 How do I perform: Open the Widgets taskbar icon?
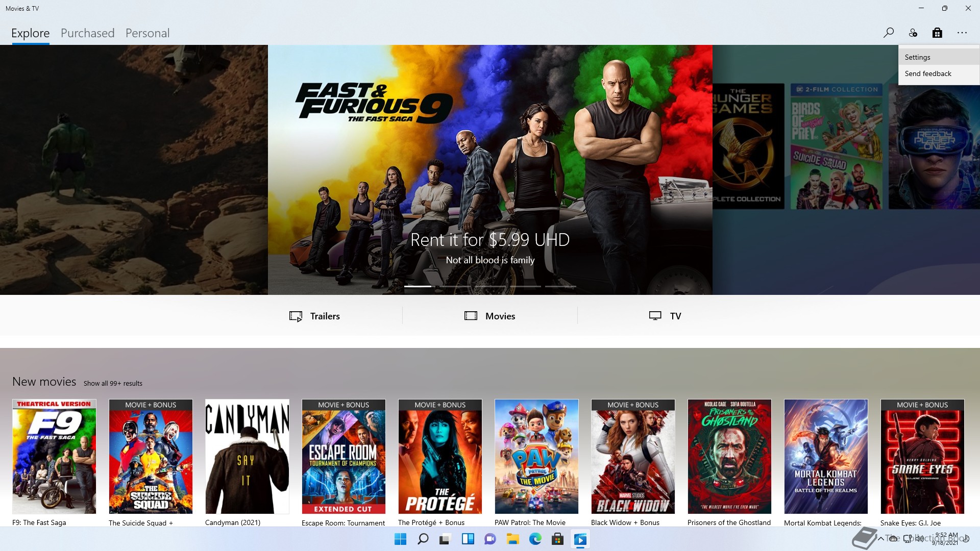[468, 539]
